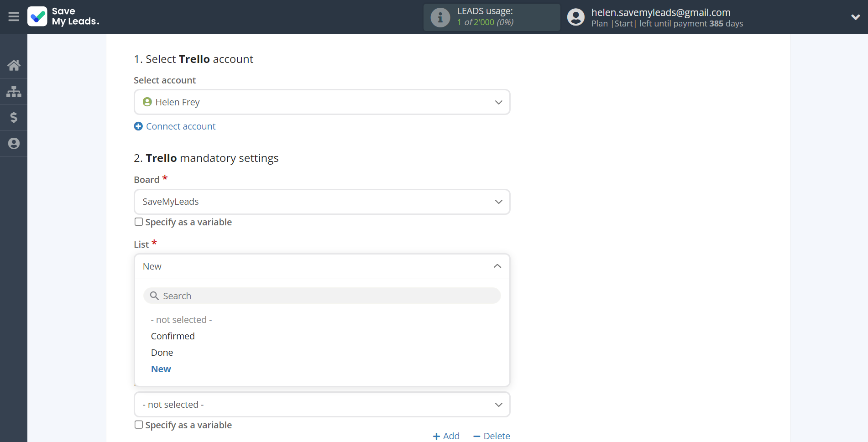
Task: Go to Home in the sidebar
Action: click(14, 65)
